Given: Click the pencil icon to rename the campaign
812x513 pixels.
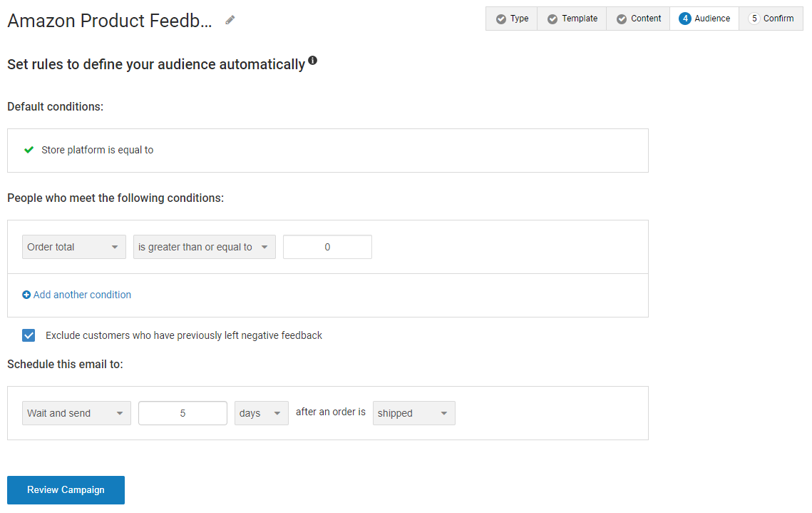Looking at the screenshot, I should click(230, 21).
